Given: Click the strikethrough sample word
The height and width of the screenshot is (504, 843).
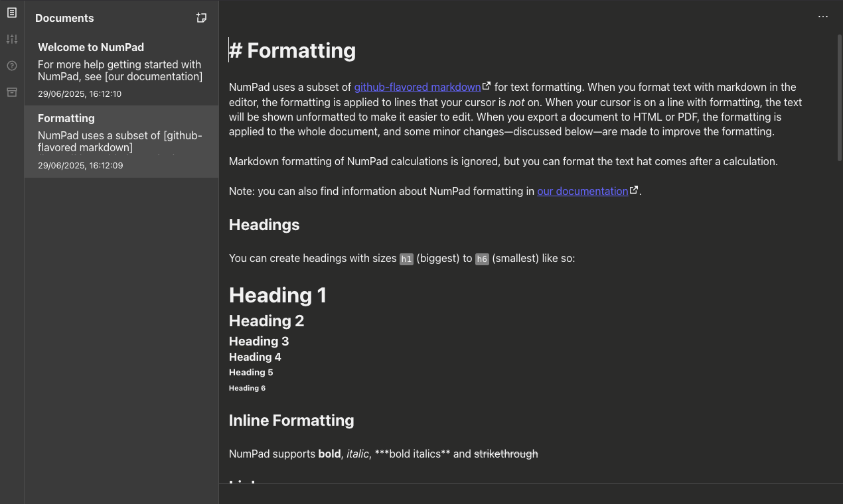Looking at the screenshot, I should (506, 454).
